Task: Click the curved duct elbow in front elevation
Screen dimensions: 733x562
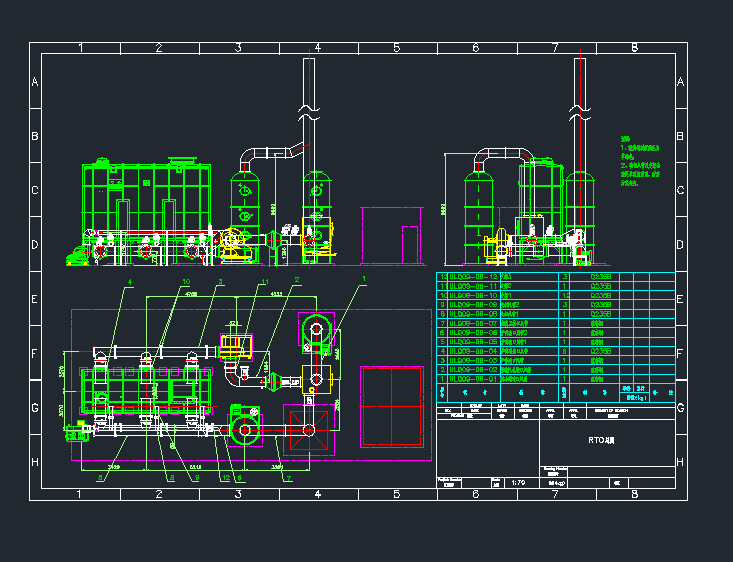Action: pyautogui.click(x=262, y=154)
